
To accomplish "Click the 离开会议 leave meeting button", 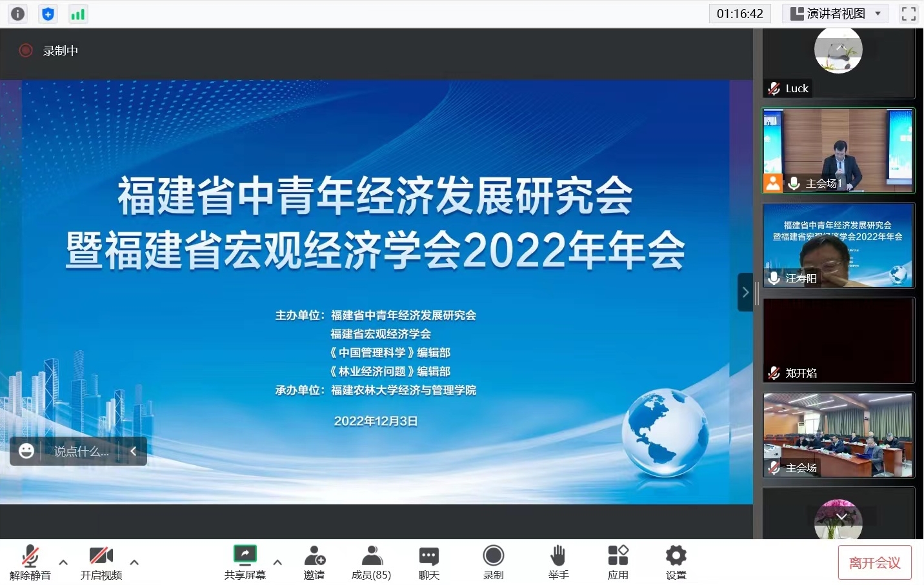I will [874, 563].
